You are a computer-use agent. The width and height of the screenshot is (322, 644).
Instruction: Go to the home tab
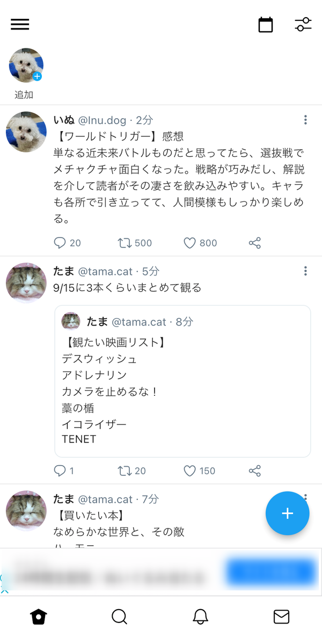(39, 617)
